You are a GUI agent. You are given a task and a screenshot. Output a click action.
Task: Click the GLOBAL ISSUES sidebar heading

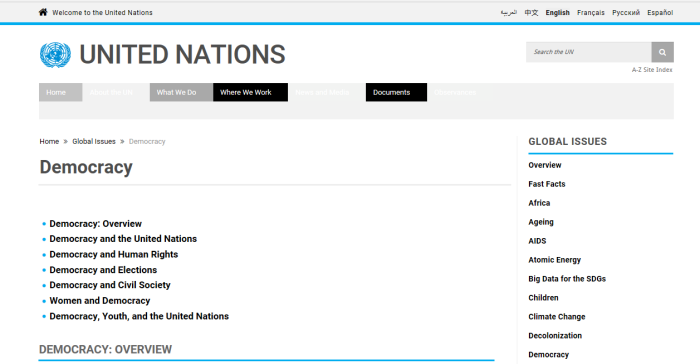tap(567, 142)
